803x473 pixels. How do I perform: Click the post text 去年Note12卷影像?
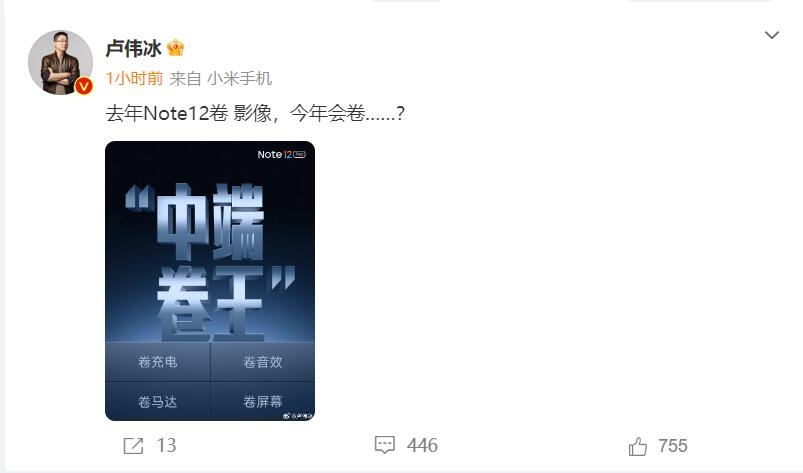pos(188,113)
